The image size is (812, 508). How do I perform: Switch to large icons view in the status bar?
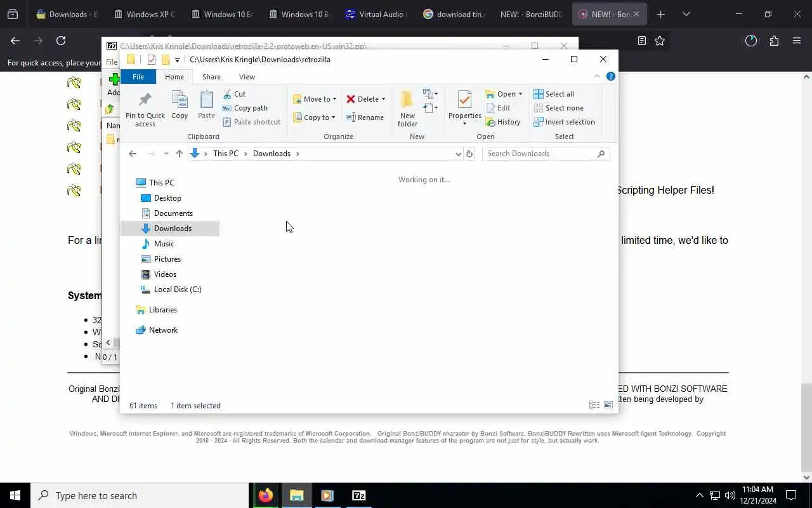tap(608, 405)
